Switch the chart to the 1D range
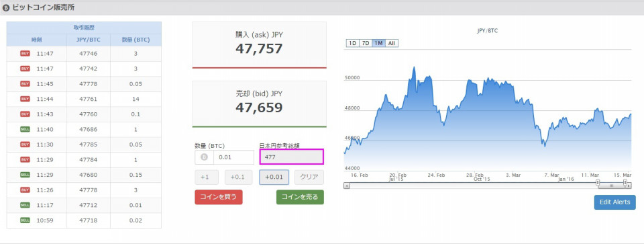Viewport: 644px width, 244px height. 352,43
